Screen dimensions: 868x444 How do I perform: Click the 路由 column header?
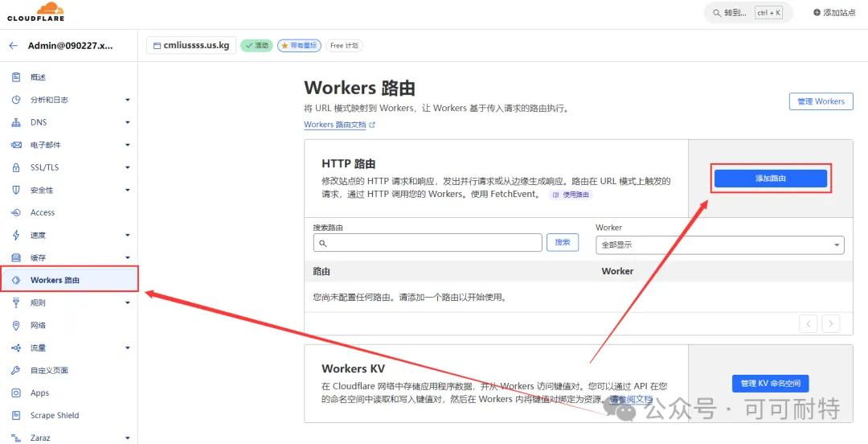322,272
